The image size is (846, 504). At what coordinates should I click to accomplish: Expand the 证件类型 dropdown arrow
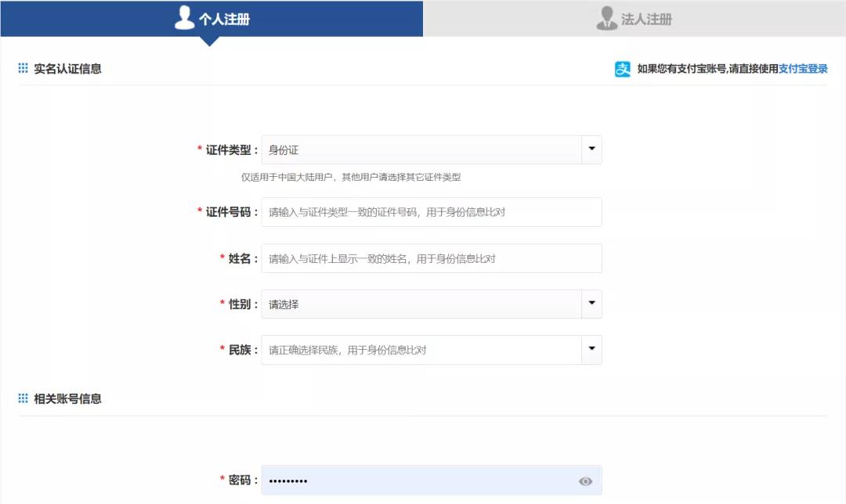tap(591, 149)
